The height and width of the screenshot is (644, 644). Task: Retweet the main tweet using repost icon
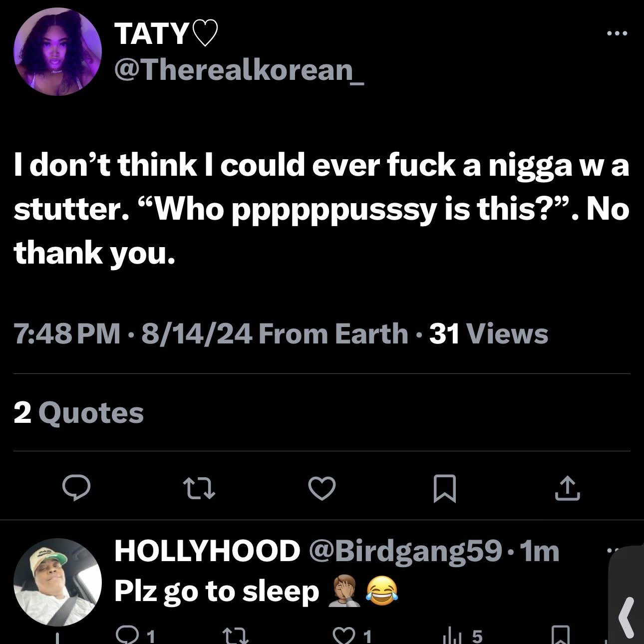[199, 488]
